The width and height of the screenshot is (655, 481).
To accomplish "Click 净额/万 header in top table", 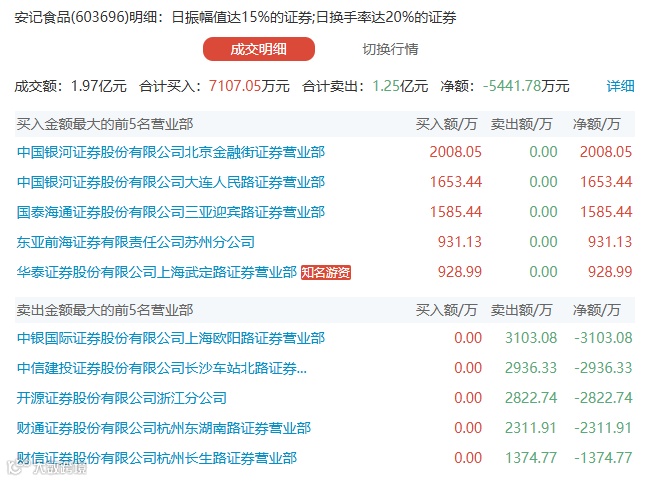I will tap(597, 124).
